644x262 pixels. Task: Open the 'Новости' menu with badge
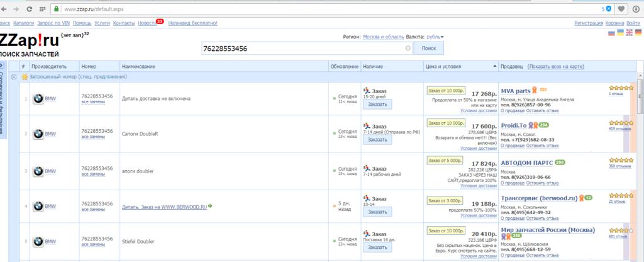pos(147,23)
